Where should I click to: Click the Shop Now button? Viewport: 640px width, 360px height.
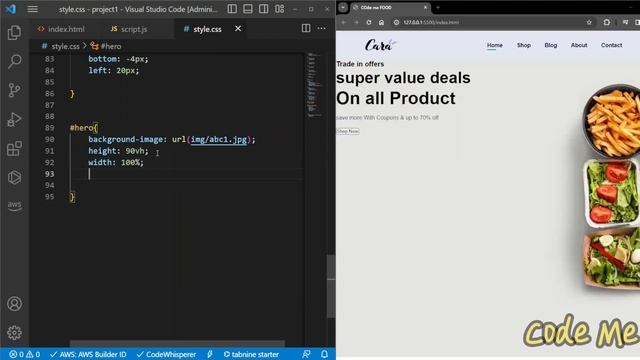348,131
